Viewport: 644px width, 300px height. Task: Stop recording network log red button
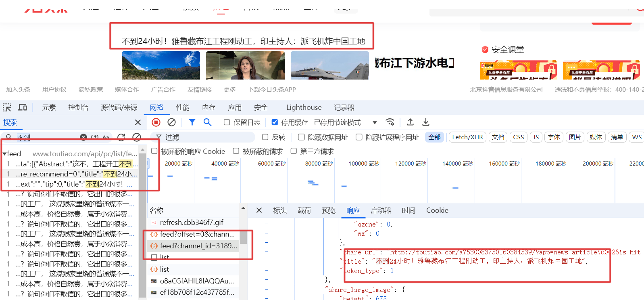click(156, 122)
